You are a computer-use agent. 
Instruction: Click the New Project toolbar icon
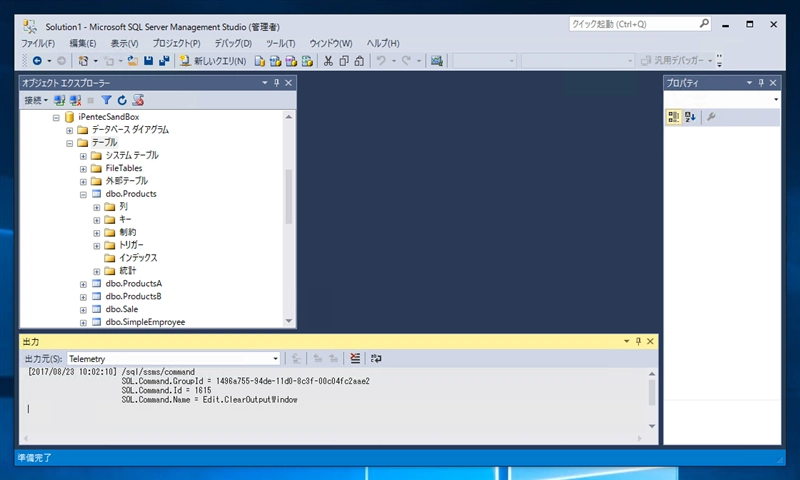click(83, 61)
